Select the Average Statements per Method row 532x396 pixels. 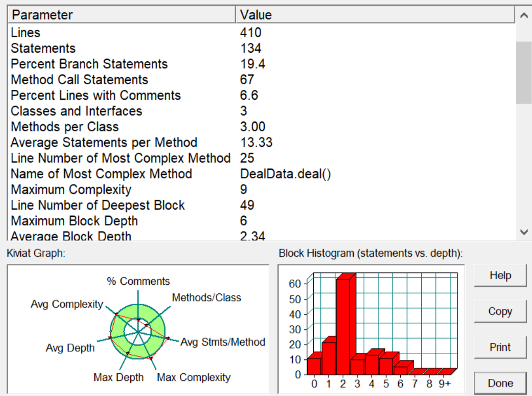click(x=261, y=142)
